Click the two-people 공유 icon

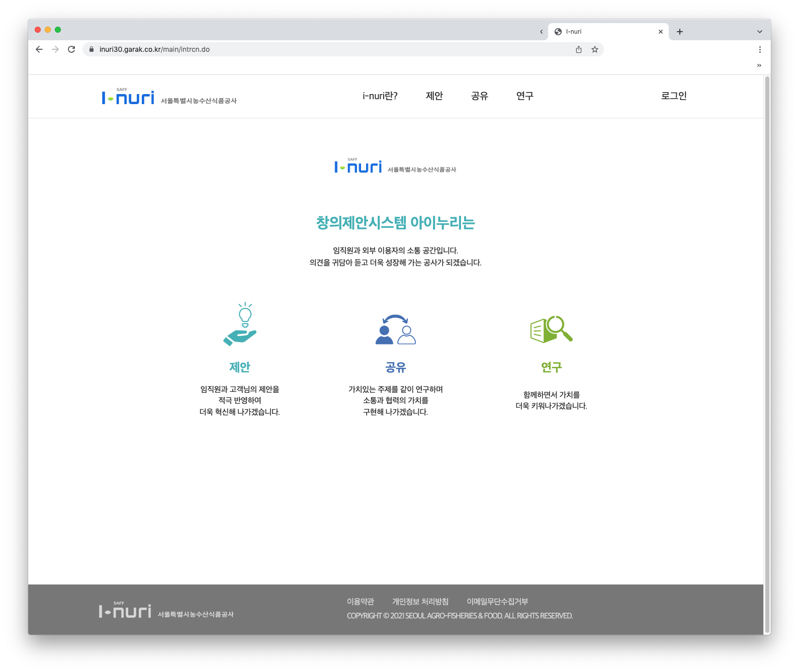point(396,329)
